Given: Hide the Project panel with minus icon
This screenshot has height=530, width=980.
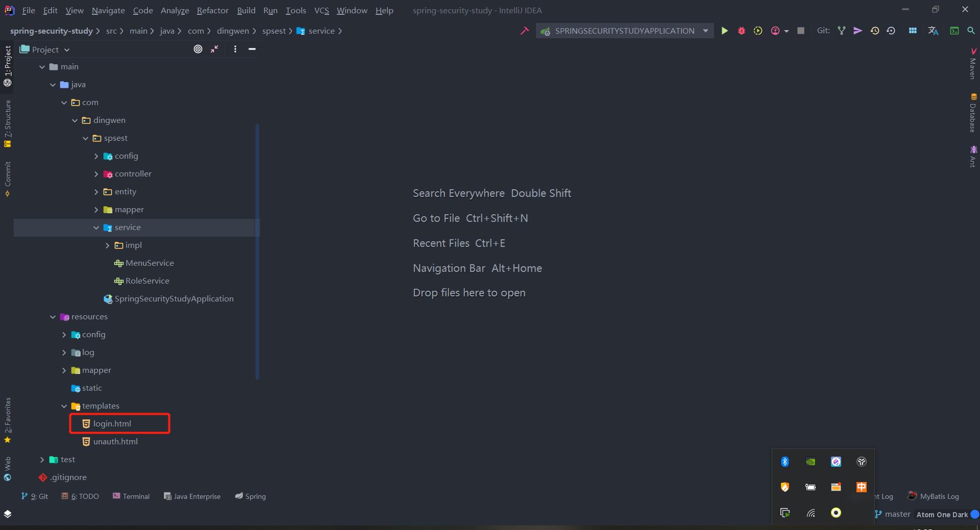Looking at the screenshot, I should [252, 49].
